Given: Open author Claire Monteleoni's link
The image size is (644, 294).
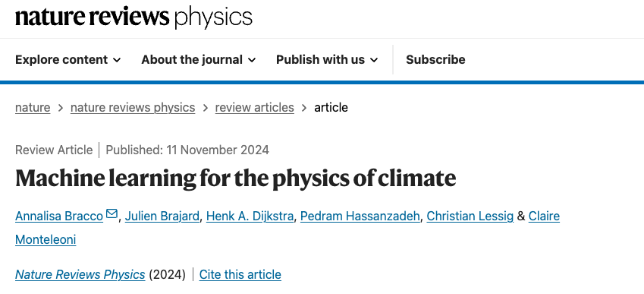Looking at the screenshot, I should [544, 216].
